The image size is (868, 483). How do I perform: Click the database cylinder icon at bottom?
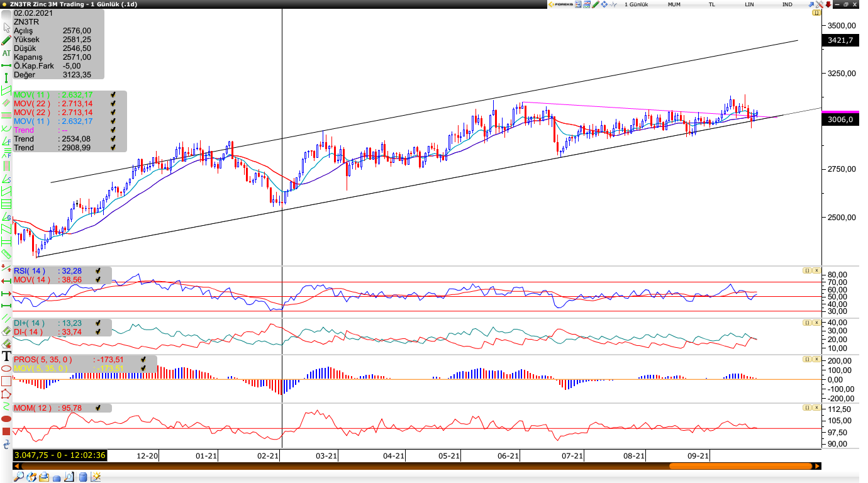pyautogui.click(x=83, y=477)
